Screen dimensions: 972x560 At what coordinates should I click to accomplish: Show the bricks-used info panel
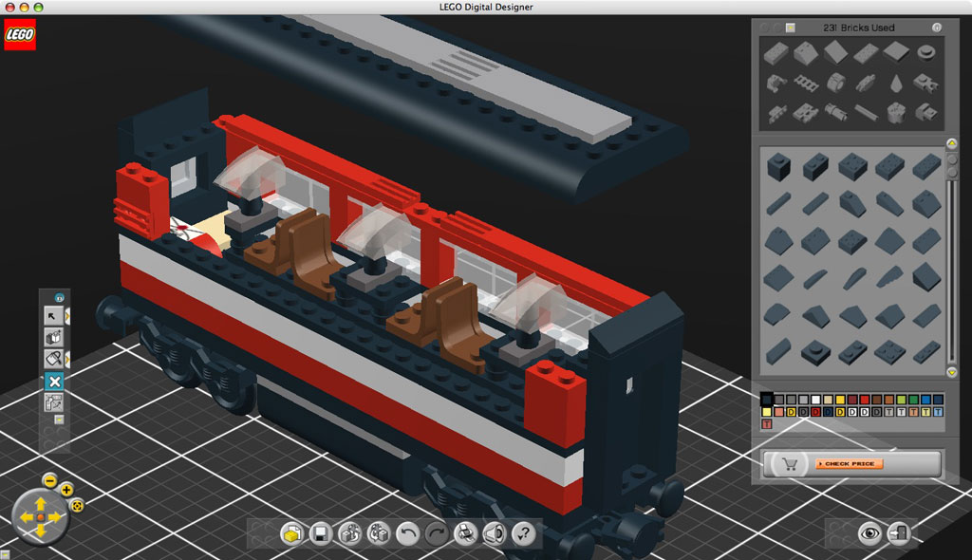tap(936, 27)
